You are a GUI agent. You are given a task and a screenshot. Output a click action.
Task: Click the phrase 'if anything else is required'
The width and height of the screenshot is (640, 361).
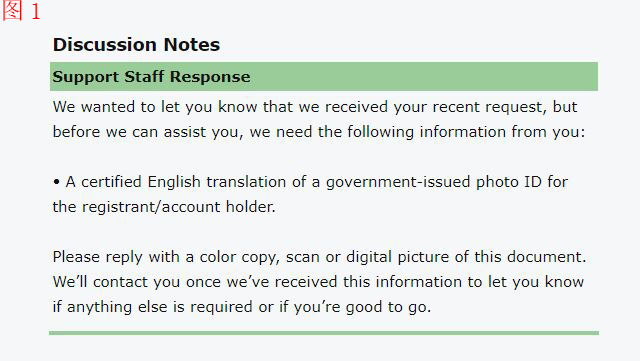[152, 307]
